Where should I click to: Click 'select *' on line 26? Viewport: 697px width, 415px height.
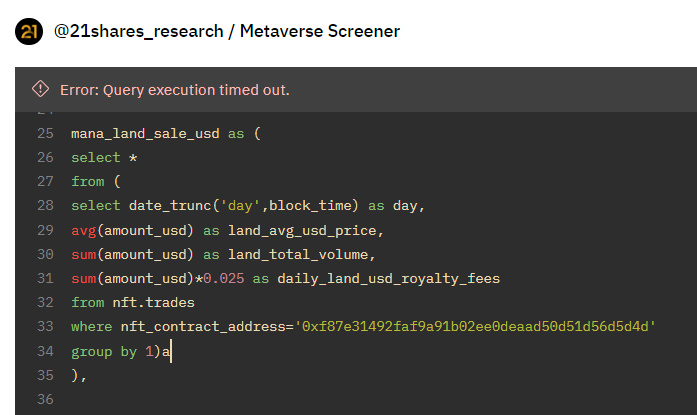pos(104,158)
